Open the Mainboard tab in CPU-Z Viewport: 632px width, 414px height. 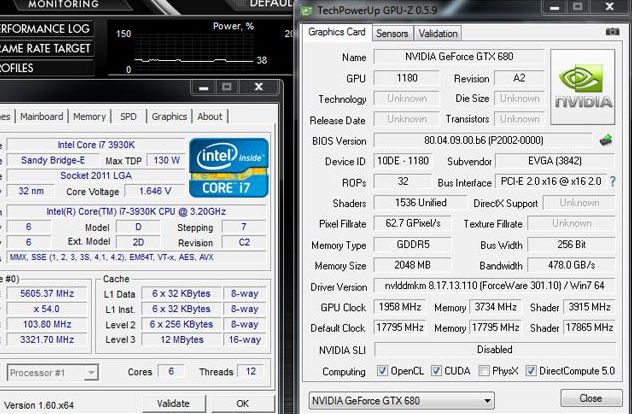[42, 117]
